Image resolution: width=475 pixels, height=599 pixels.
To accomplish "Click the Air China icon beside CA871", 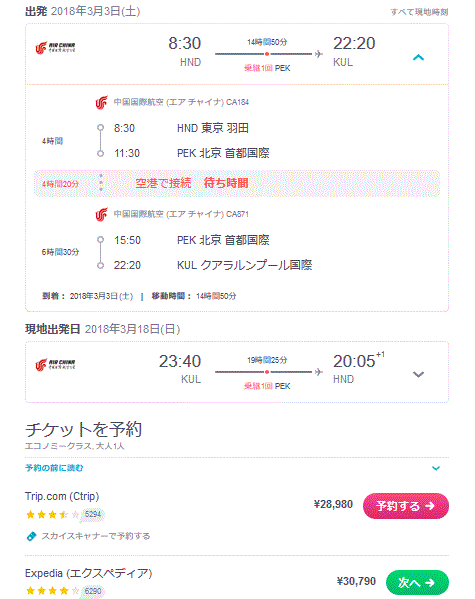I will click(x=102, y=214).
